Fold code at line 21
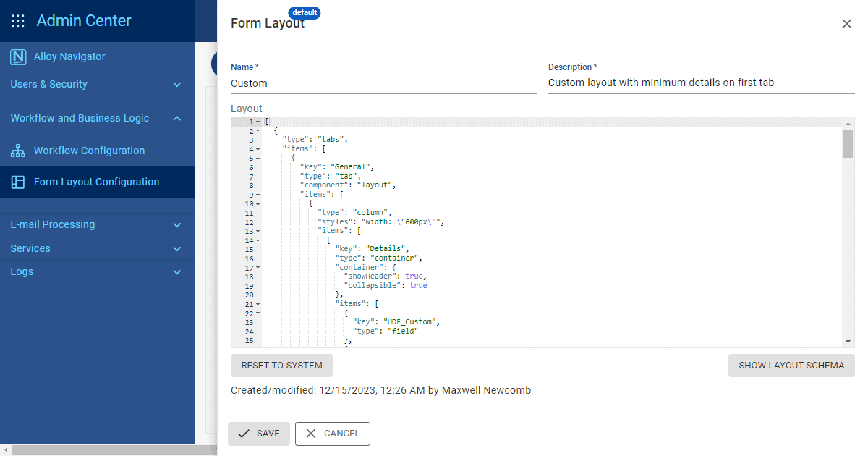The height and width of the screenshot is (456, 868). tap(258, 304)
